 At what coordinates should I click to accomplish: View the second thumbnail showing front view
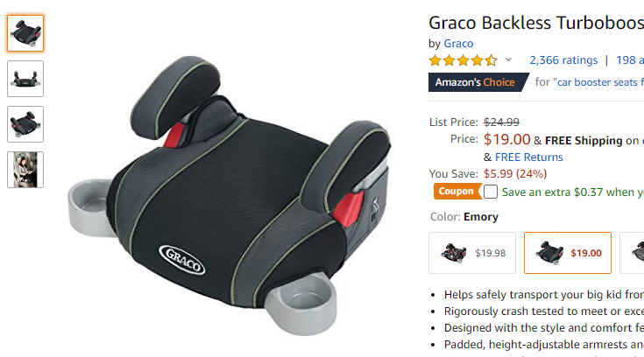[x=25, y=79]
